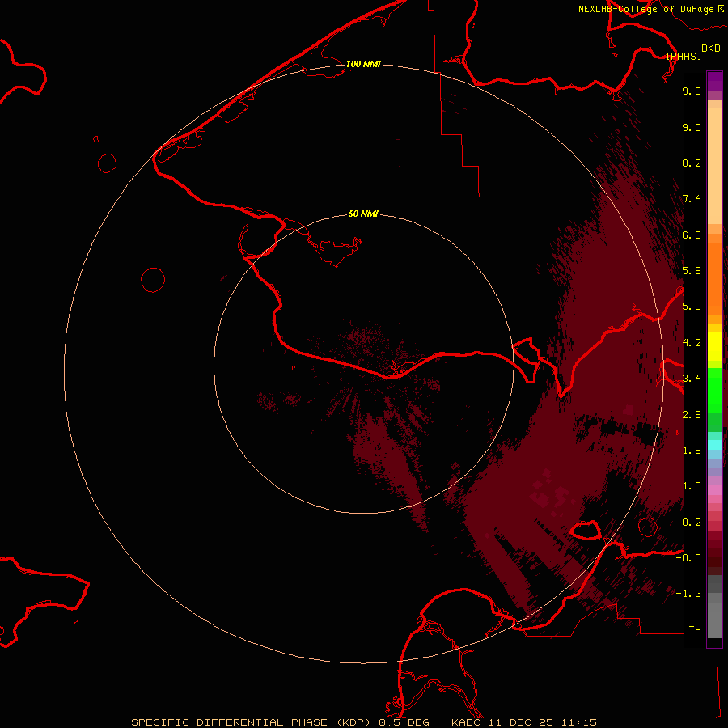Select the 9.8 scale value
Screen dimensions: 728x728
[x=692, y=91]
